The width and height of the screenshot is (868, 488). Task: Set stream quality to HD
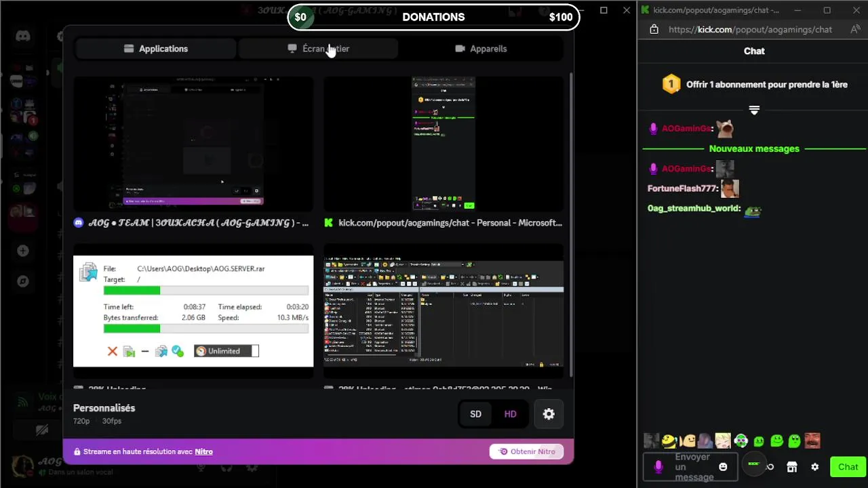point(510,414)
